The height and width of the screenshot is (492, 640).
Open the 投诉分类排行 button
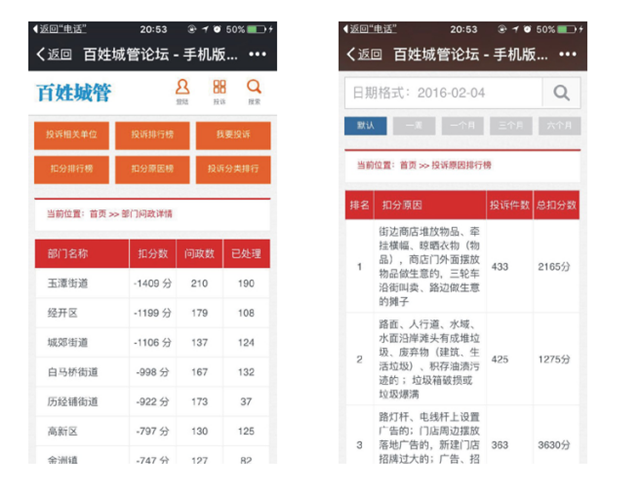tap(233, 169)
